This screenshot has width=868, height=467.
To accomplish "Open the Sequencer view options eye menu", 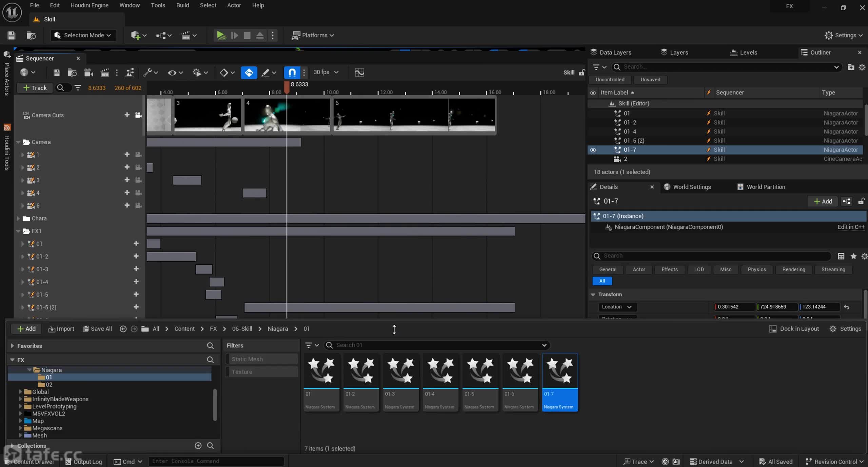I will pyautogui.click(x=175, y=73).
